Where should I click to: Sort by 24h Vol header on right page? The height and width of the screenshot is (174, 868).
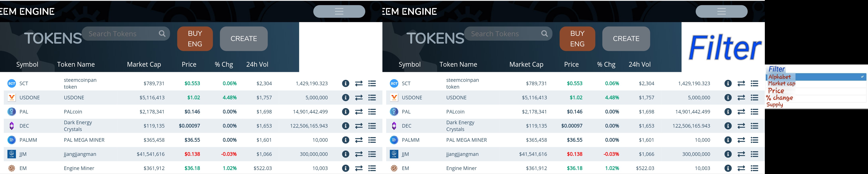coord(640,64)
